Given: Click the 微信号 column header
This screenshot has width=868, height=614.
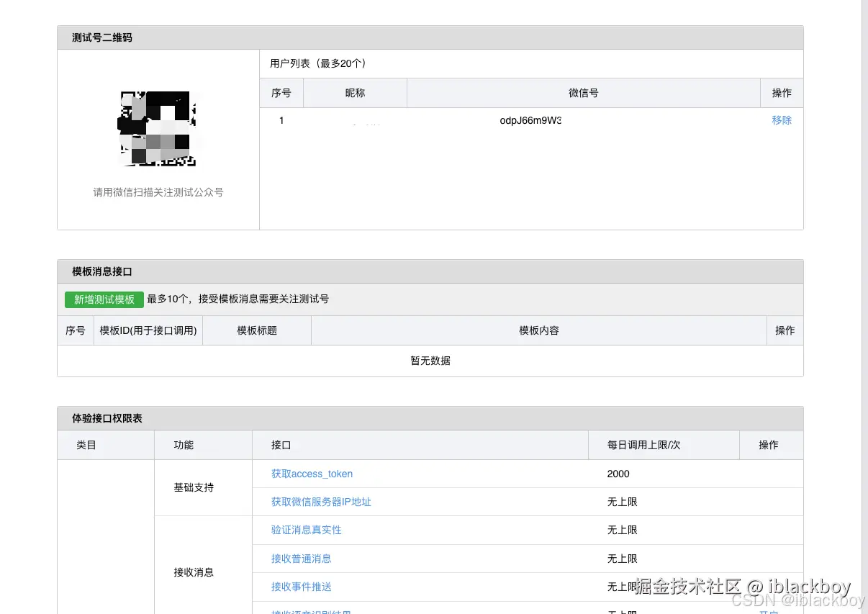Looking at the screenshot, I should pos(582,93).
